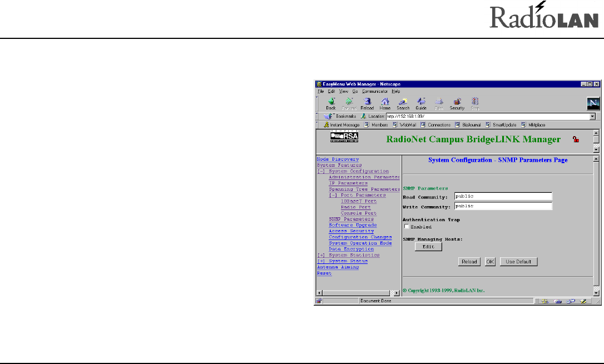The image size is (604, 364).
Task: Click the sidebar horizontal scrollbar left arrow
Action: [x=319, y=293]
